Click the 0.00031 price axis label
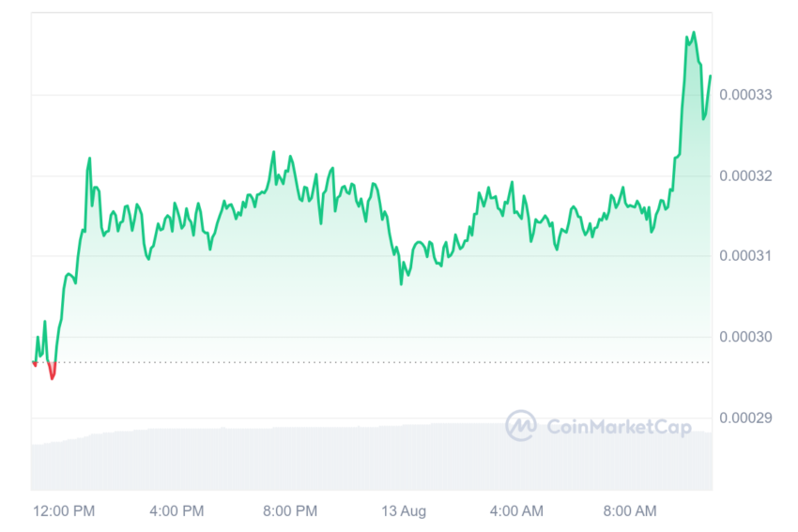The image size is (798, 532). 745,256
